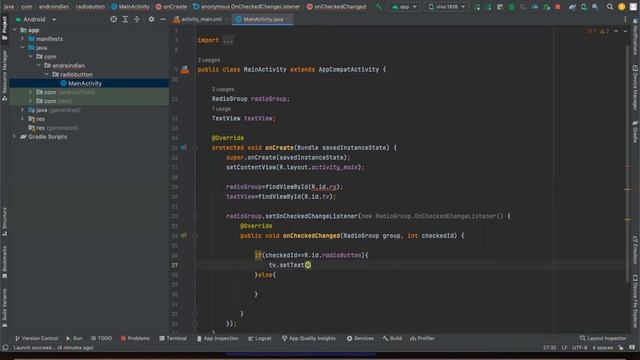The width and height of the screenshot is (640, 360).
Task: Open the editor tabs more options menu
Action: (x=625, y=19)
